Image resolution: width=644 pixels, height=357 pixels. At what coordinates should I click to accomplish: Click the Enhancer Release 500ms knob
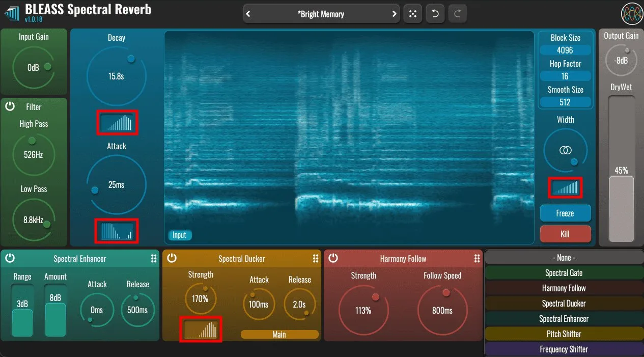pos(137,310)
